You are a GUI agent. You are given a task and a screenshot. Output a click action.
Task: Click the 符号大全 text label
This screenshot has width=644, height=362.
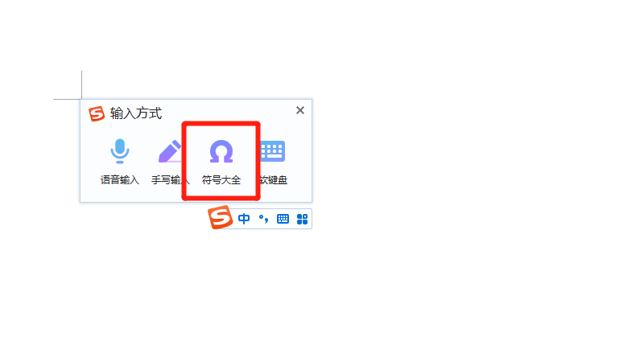pyautogui.click(x=221, y=179)
